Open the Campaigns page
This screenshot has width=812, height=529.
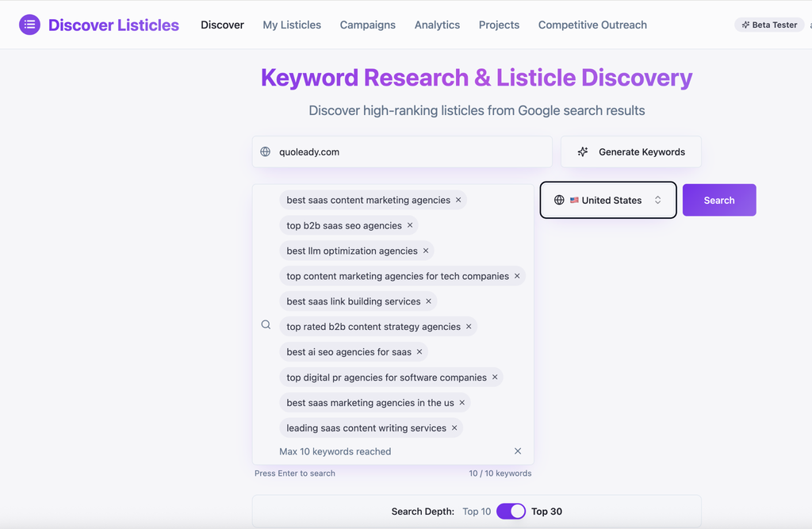pos(368,25)
